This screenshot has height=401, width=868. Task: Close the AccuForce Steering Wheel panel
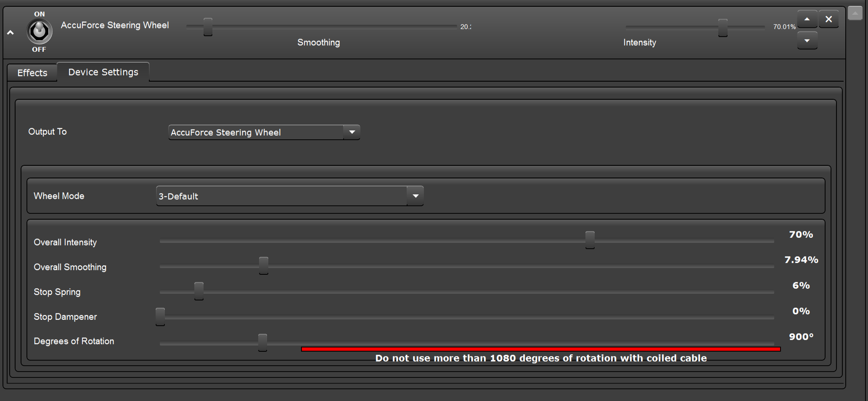(828, 19)
